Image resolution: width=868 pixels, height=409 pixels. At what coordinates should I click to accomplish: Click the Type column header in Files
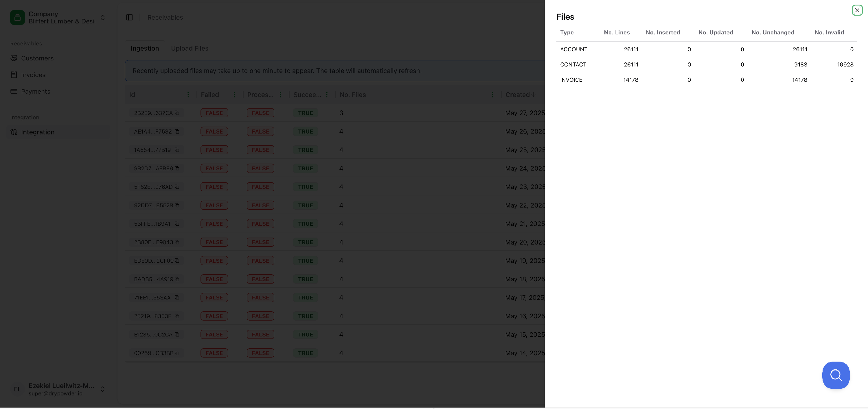coord(567,32)
